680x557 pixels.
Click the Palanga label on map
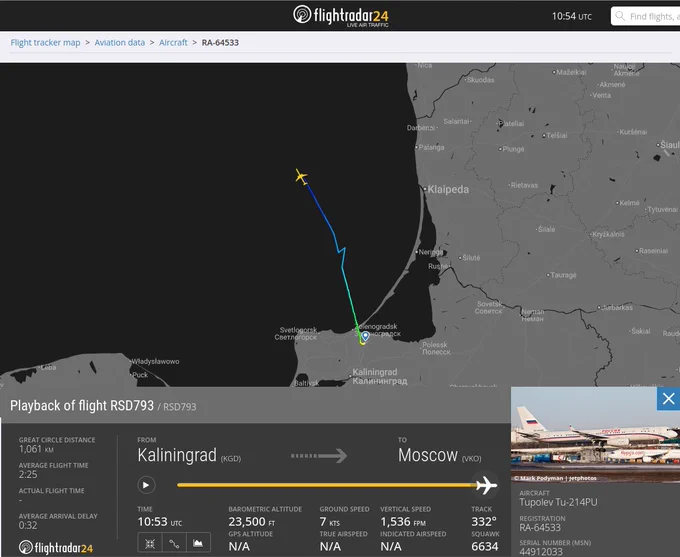[432, 147]
